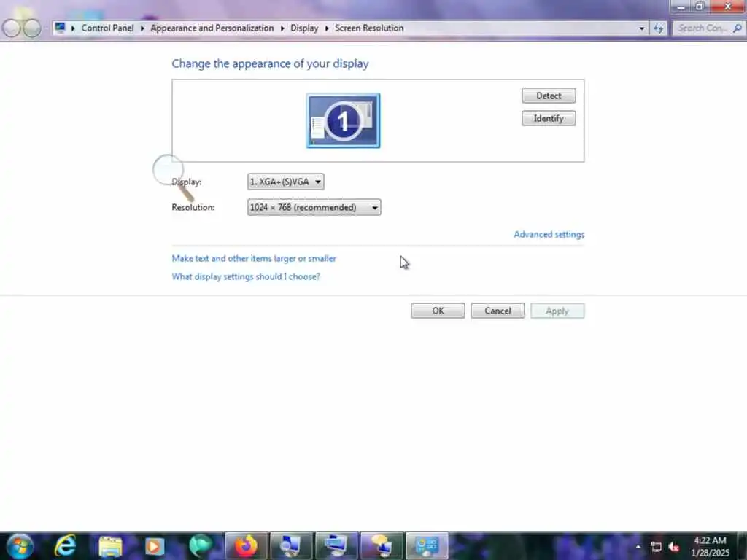The width and height of the screenshot is (747, 560).
Task: Click the green globe taskbar icon
Action: coord(200,546)
